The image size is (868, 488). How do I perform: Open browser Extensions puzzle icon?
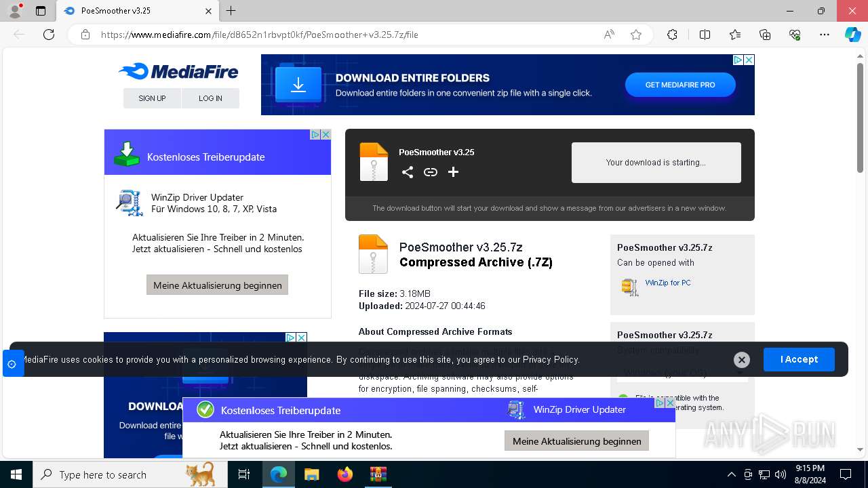(x=672, y=35)
